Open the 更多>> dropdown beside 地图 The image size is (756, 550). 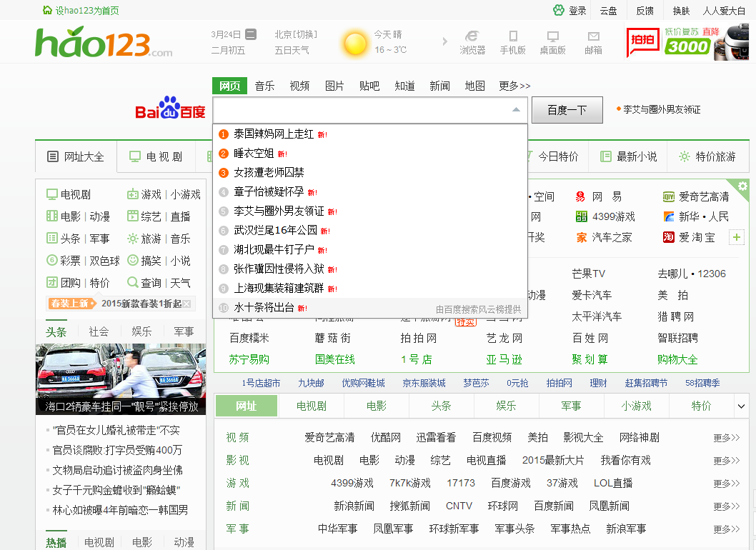513,86
